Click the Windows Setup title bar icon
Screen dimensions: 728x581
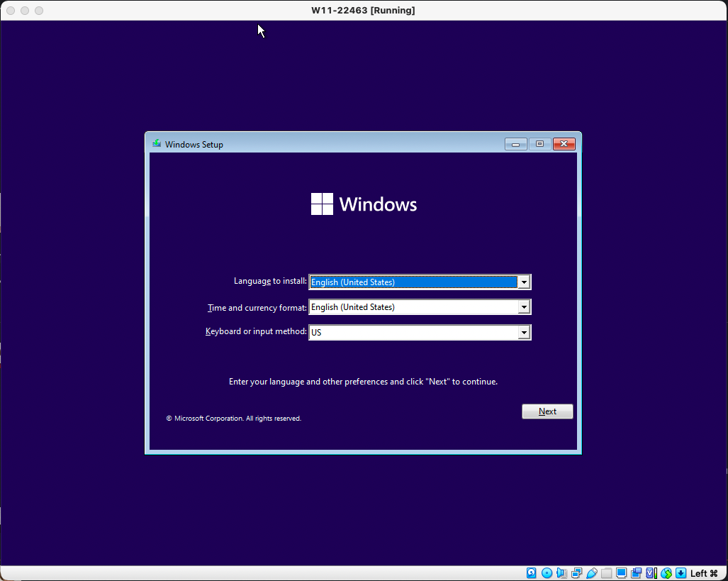point(157,143)
